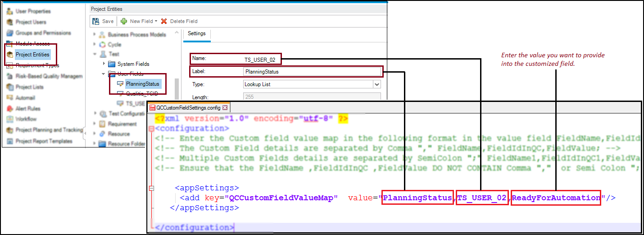Image resolution: width=644 pixels, height=235 pixels.
Task: Click the Save disk icon
Action: coord(95,21)
